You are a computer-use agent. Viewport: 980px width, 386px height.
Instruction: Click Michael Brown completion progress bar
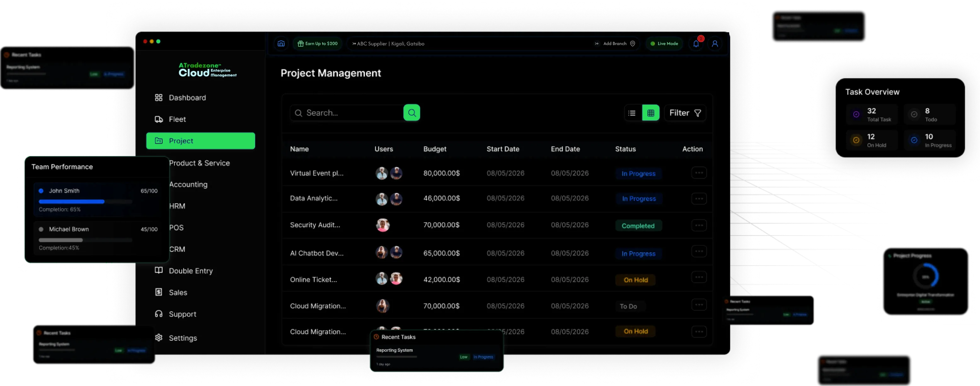click(x=86, y=240)
